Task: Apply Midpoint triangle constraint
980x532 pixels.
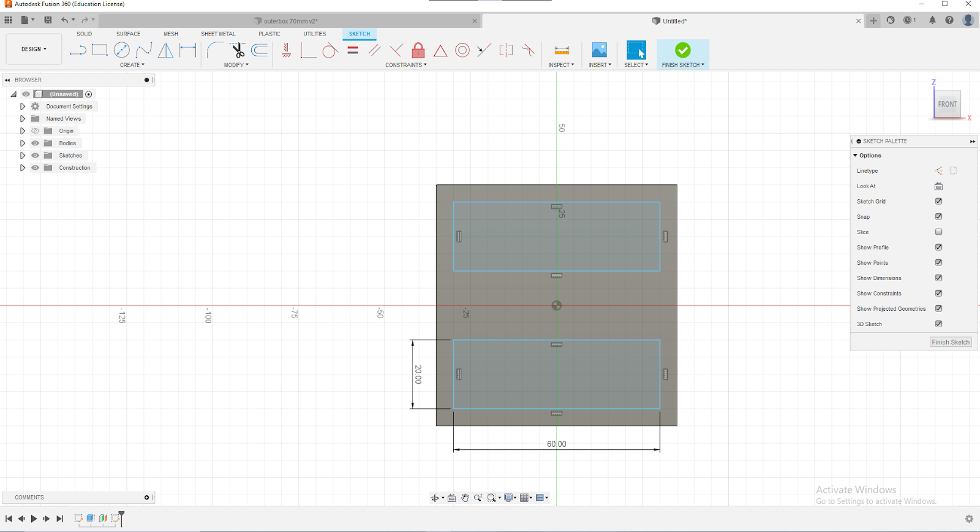Action: click(440, 50)
